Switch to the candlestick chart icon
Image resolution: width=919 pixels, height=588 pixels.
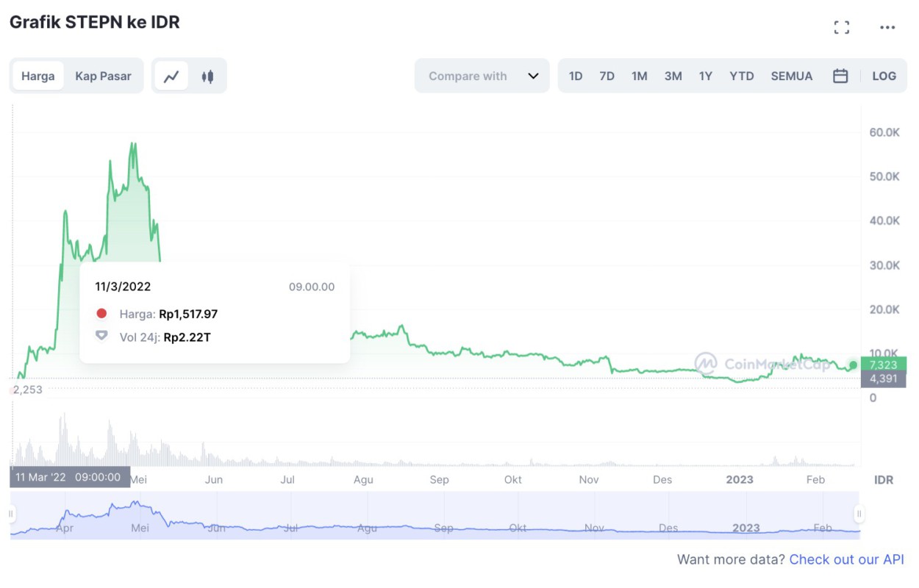click(x=207, y=75)
